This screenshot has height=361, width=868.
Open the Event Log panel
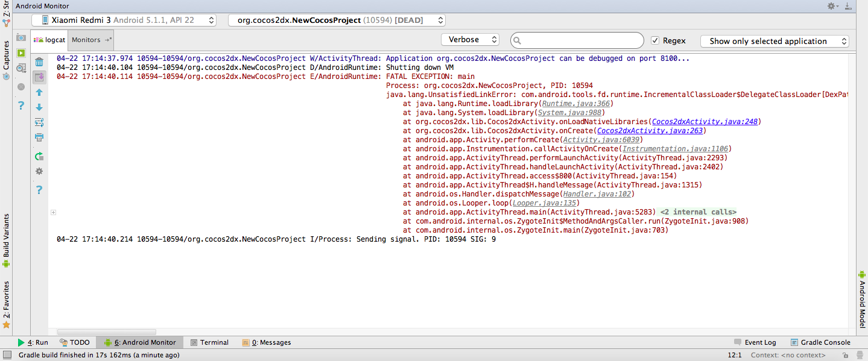coord(755,342)
